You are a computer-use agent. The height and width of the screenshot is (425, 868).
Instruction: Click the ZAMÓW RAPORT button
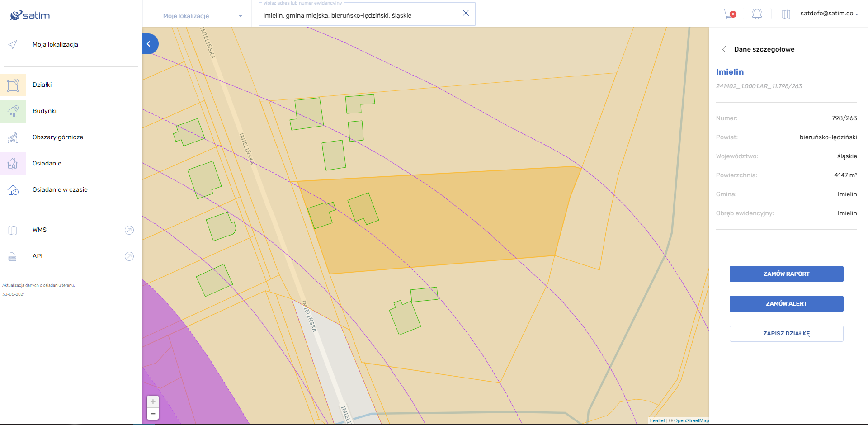(x=786, y=274)
